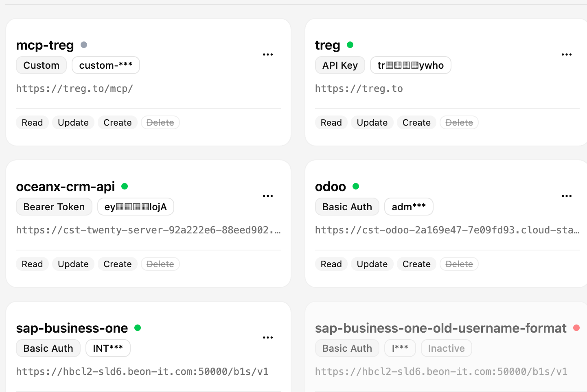Click the Update permission on oceanx-crm-api
This screenshot has width=587, height=392.
point(73,264)
